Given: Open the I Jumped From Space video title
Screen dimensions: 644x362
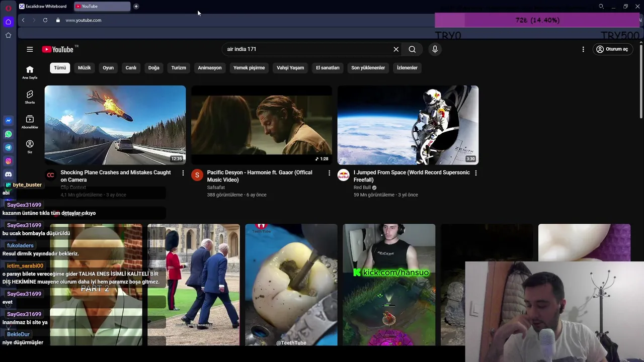Looking at the screenshot, I should point(412,176).
